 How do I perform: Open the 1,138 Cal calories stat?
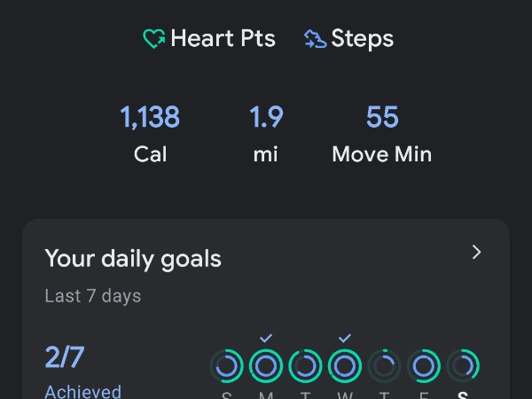point(150,133)
